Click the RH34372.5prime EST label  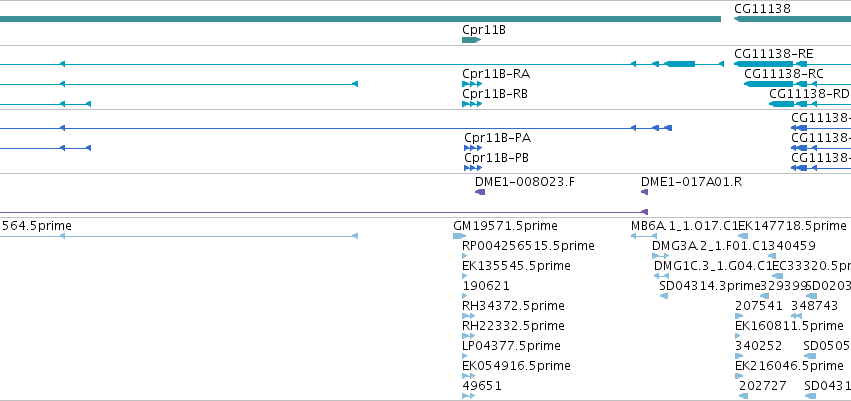tap(513, 305)
